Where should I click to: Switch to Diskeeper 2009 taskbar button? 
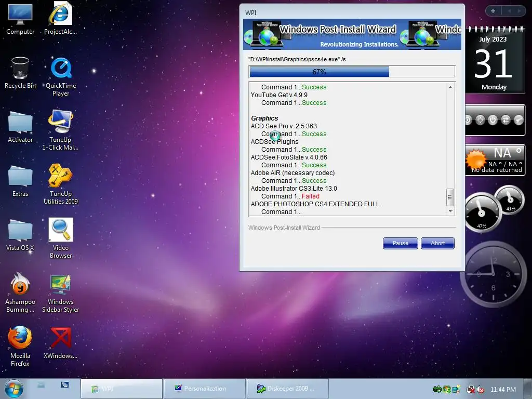click(288, 389)
